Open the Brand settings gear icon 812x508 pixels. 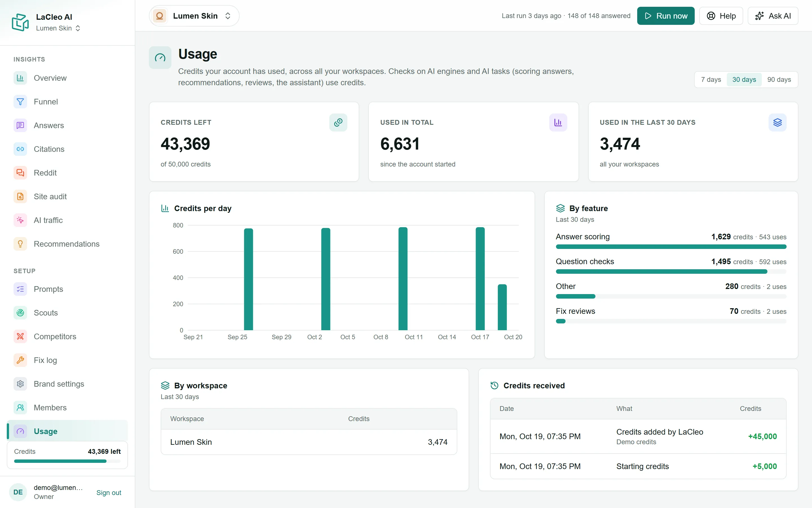(x=20, y=384)
